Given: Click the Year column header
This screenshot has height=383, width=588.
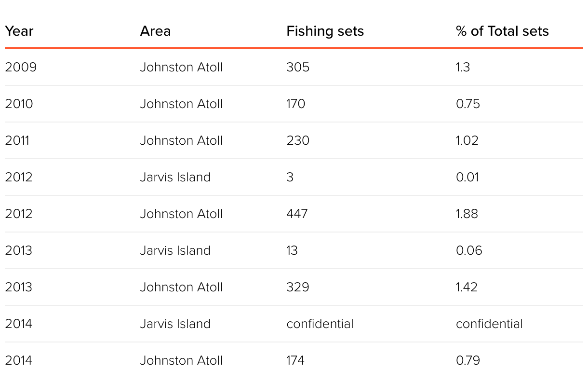Looking at the screenshot, I should coord(19,31).
